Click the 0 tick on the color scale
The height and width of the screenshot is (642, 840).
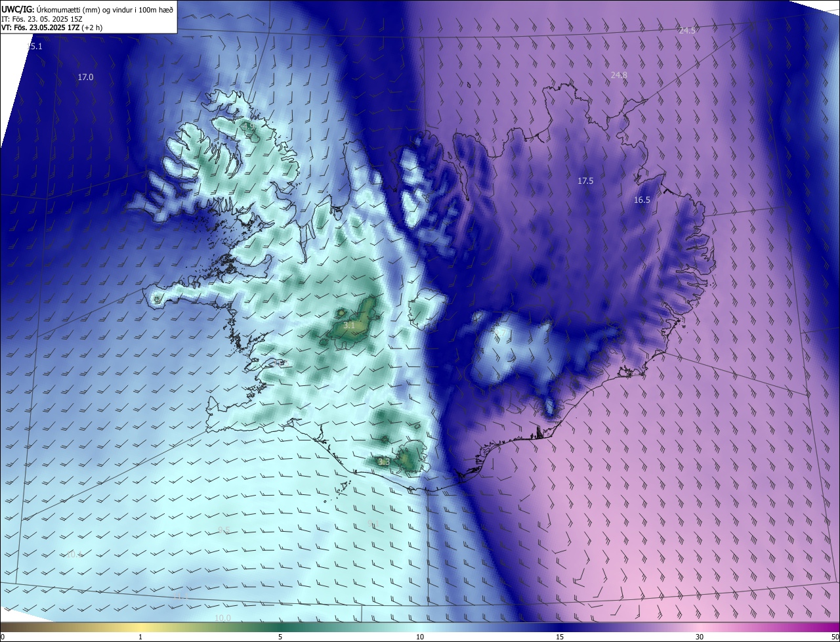[x=3, y=637]
